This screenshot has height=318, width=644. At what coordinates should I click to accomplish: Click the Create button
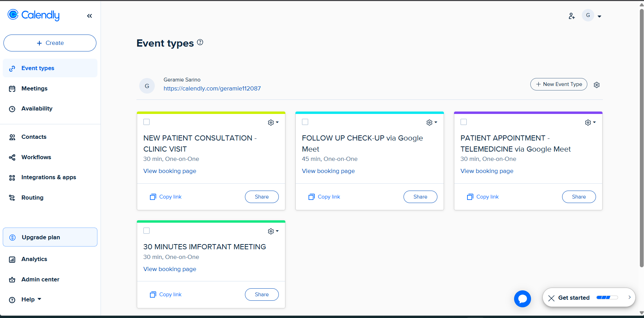[x=50, y=43]
